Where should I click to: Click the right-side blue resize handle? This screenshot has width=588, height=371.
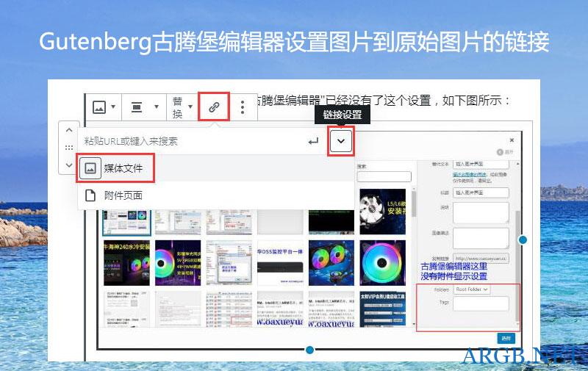tap(523, 239)
